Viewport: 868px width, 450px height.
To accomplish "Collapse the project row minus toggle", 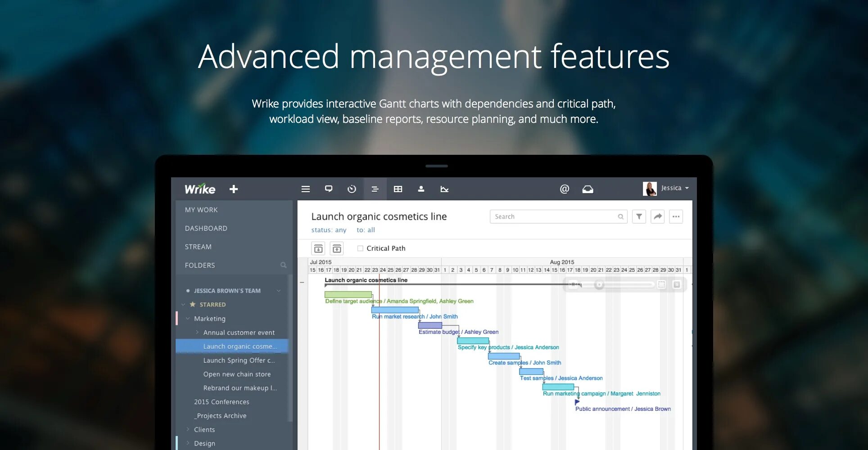I will [302, 283].
